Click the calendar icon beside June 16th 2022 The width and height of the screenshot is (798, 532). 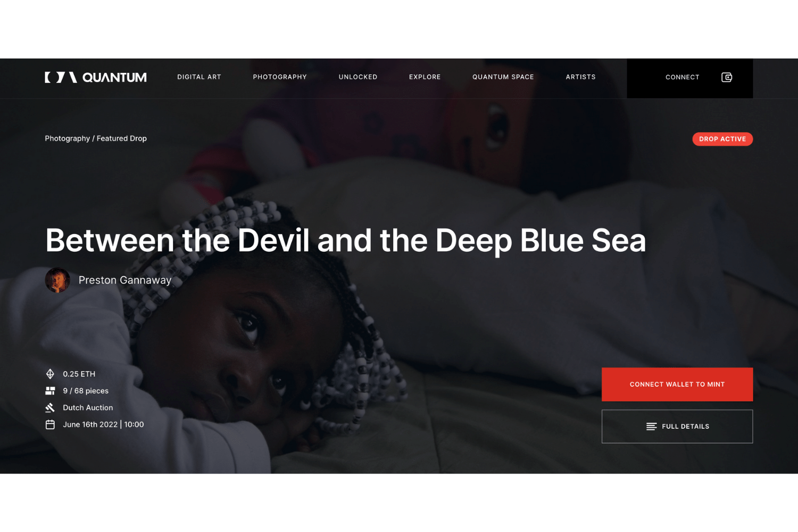[x=50, y=425]
